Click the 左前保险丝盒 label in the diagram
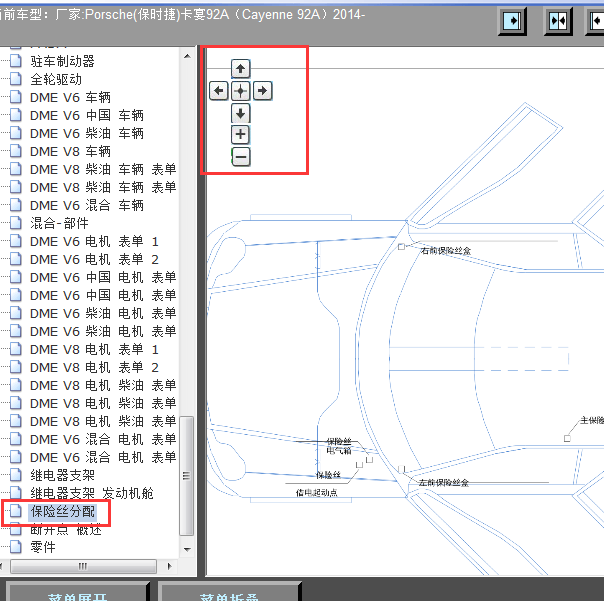 444,483
